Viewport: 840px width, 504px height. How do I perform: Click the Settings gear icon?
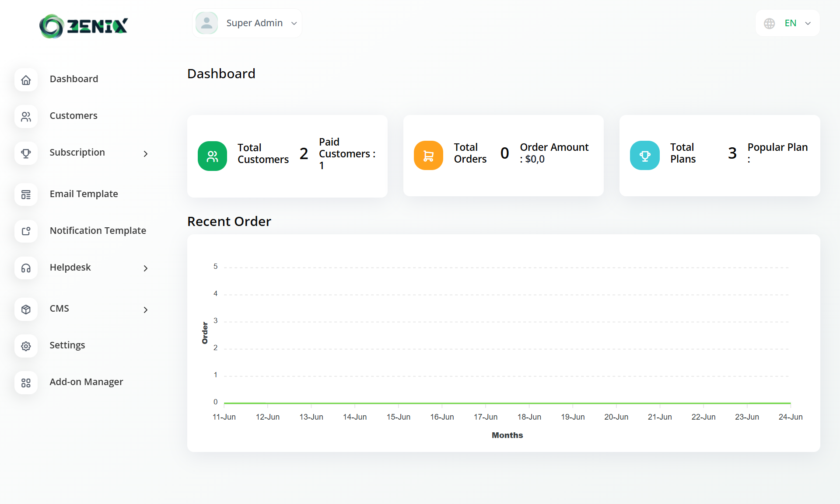pos(26,346)
